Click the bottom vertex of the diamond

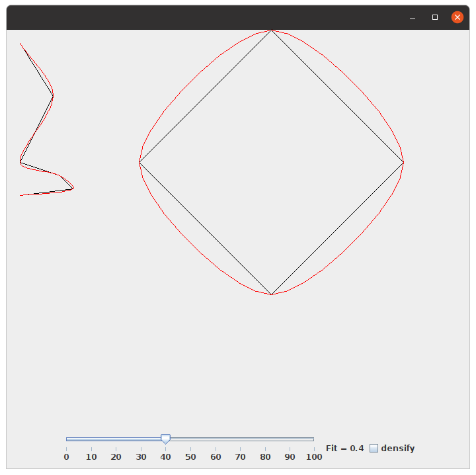point(272,294)
